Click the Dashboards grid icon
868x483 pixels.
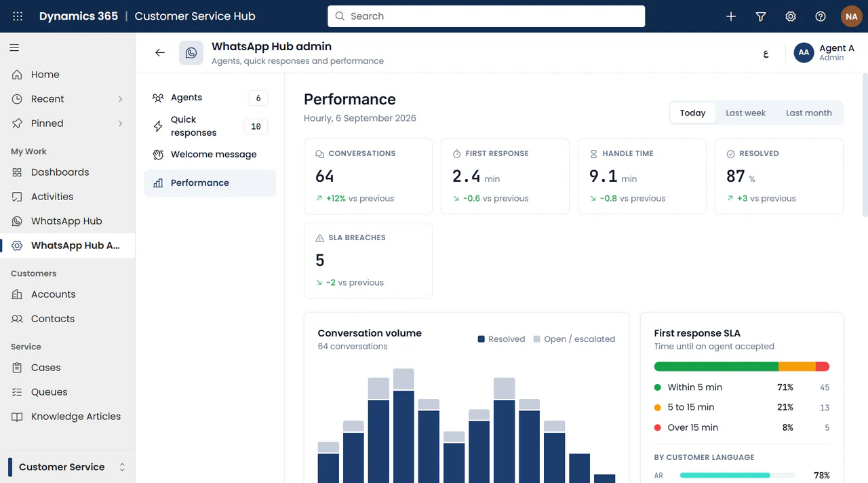(18, 172)
